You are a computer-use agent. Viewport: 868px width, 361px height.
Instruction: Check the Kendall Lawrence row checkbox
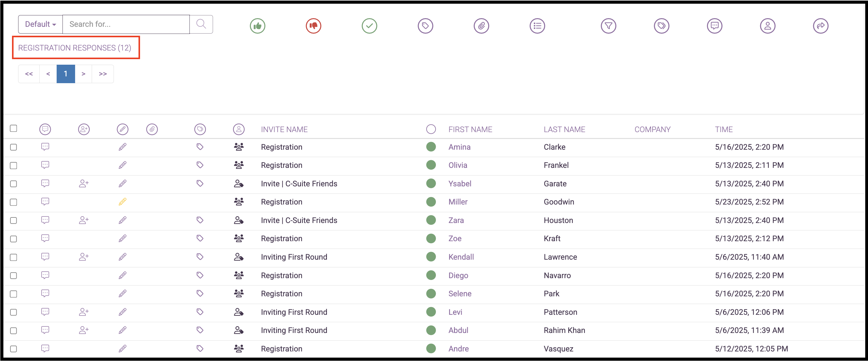14,257
